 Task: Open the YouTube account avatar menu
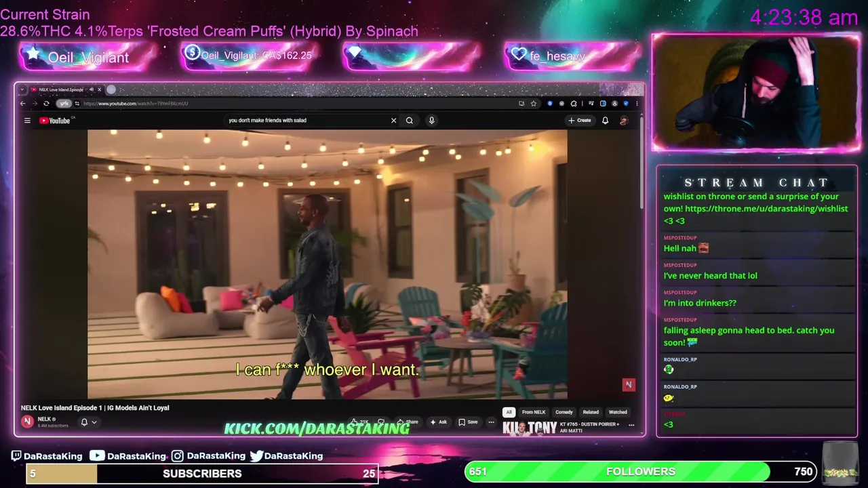pos(623,121)
